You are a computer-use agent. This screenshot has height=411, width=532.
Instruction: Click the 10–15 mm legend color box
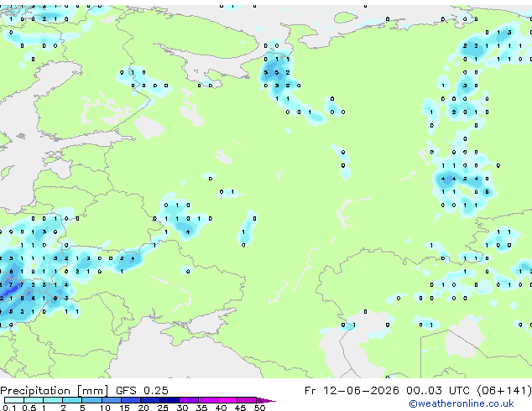tap(112, 400)
